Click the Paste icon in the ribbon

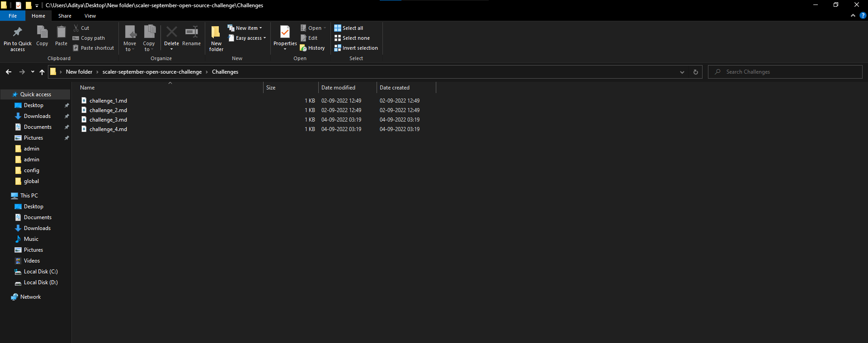point(61,32)
